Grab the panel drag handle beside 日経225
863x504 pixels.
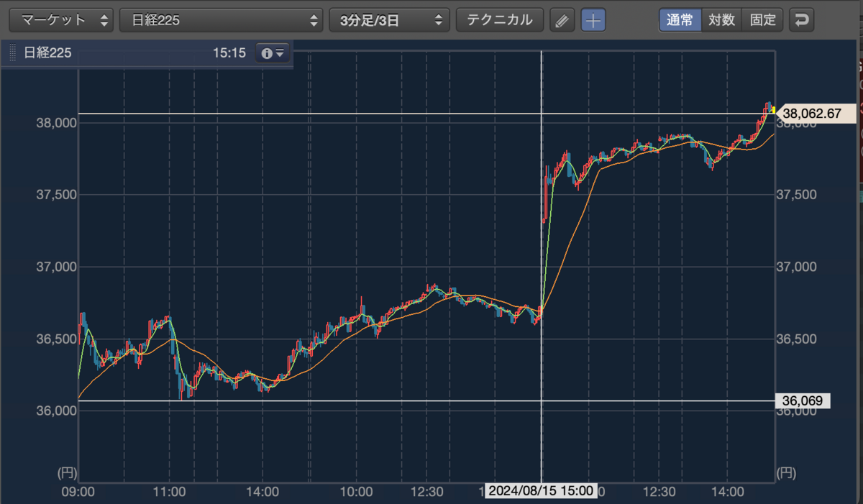coord(12,53)
